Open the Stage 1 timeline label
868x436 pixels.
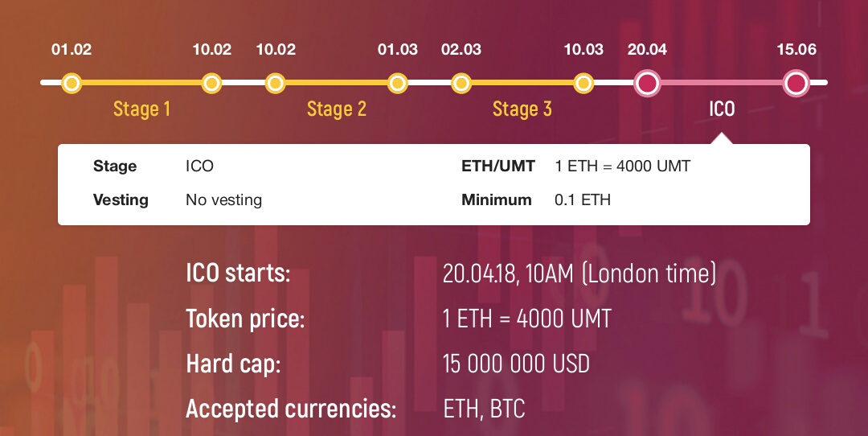coord(141,109)
